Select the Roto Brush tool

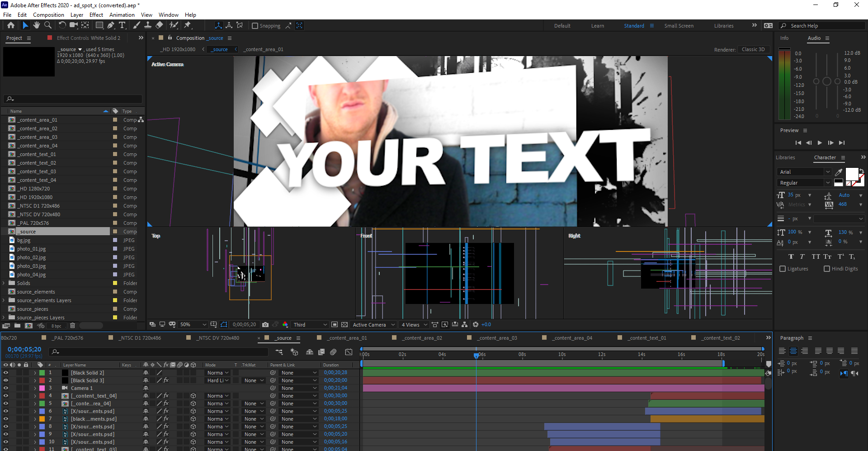tap(174, 25)
